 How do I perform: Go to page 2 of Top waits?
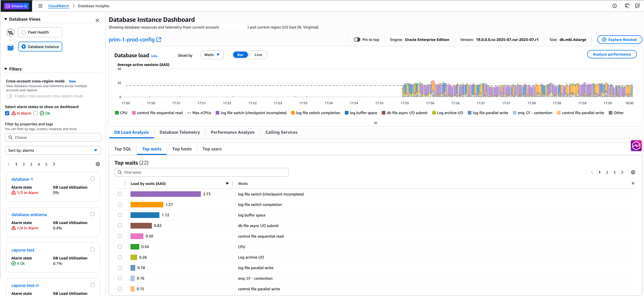607,172
